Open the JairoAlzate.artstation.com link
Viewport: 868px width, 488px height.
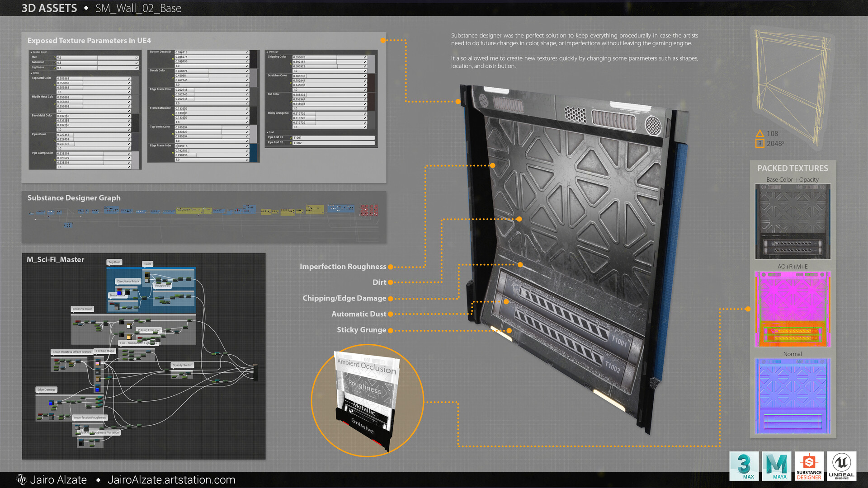[171, 480]
